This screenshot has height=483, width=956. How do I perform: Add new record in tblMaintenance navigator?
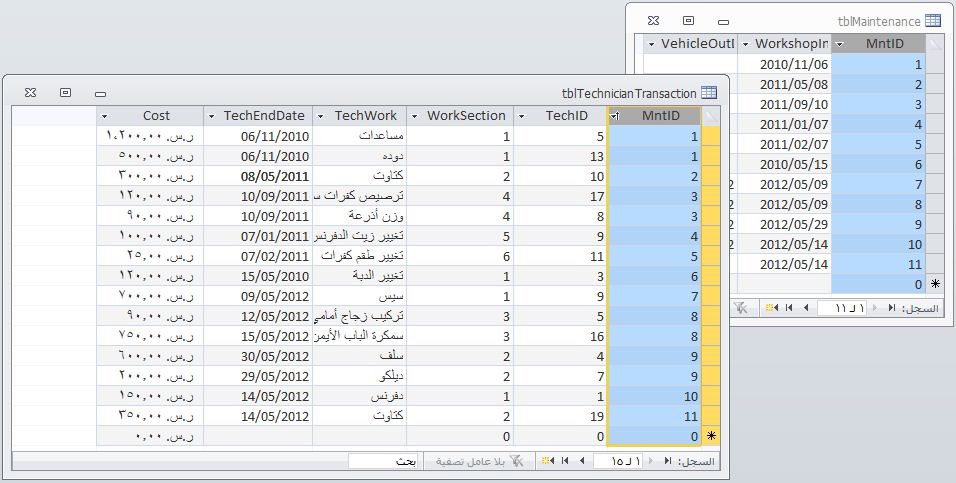(772, 309)
